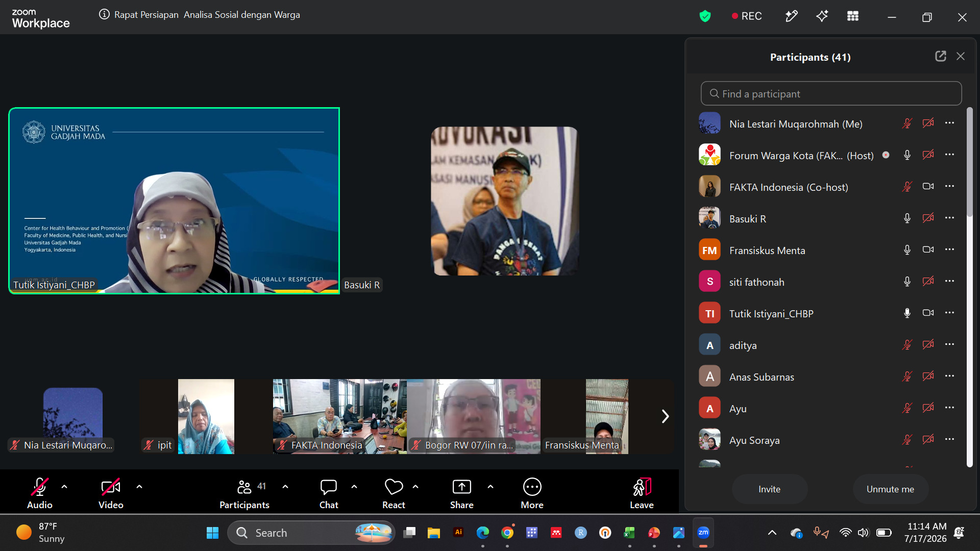The image size is (980, 551).
Task: Open the green encryption shield icon
Action: (705, 16)
